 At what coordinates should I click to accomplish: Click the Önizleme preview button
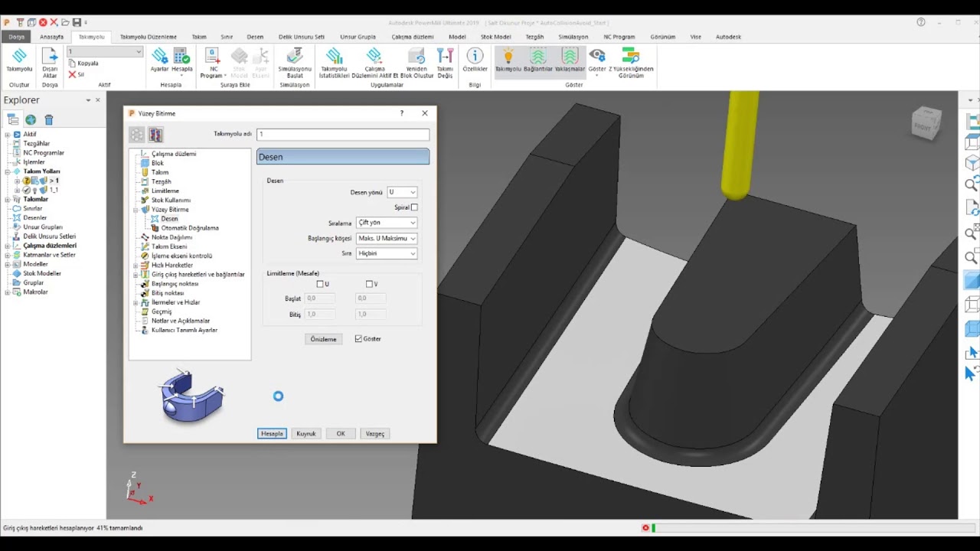point(324,339)
